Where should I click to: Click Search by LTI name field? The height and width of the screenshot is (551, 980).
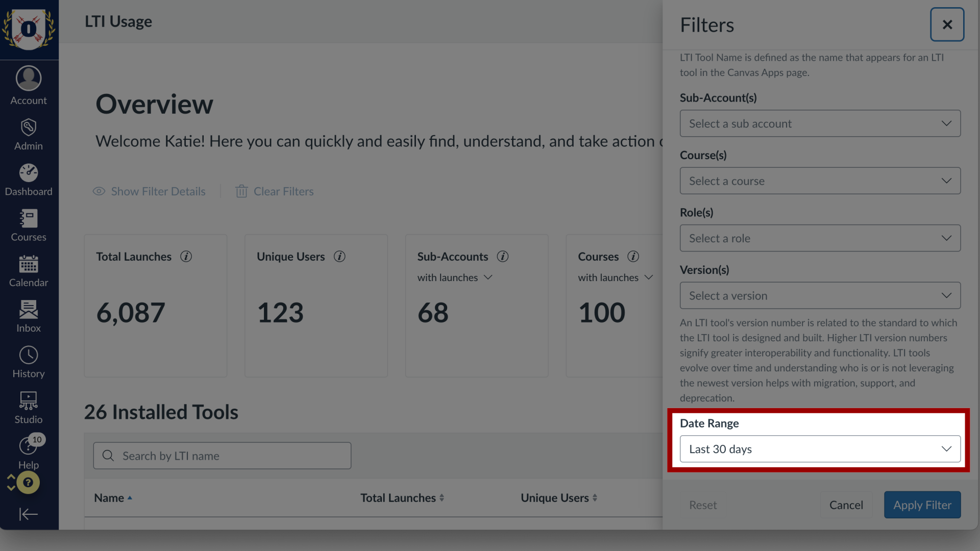coord(222,455)
